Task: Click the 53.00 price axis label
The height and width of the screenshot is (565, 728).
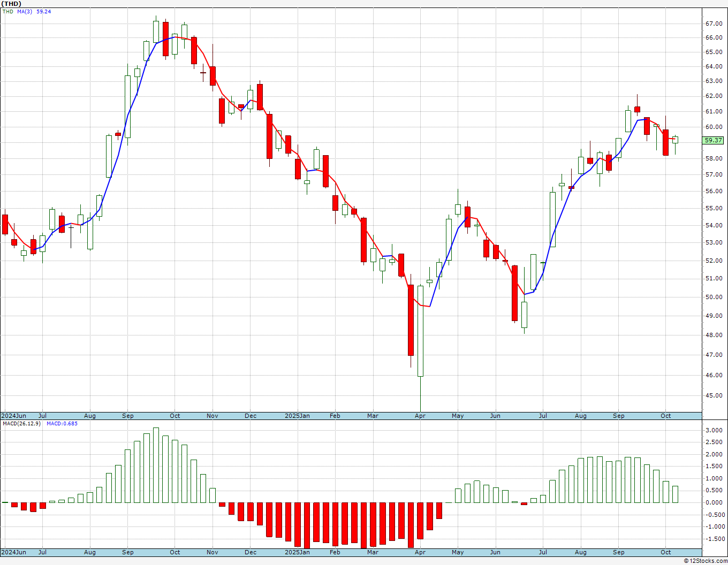Action: pos(714,242)
